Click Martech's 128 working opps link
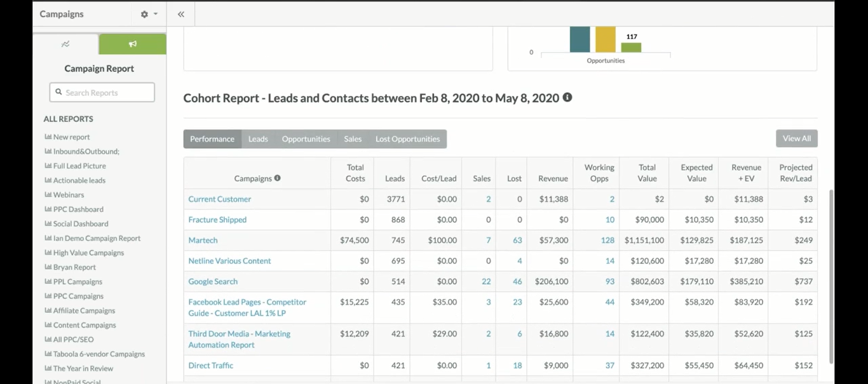This screenshot has width=868, height=384. [x=607, y=241]
